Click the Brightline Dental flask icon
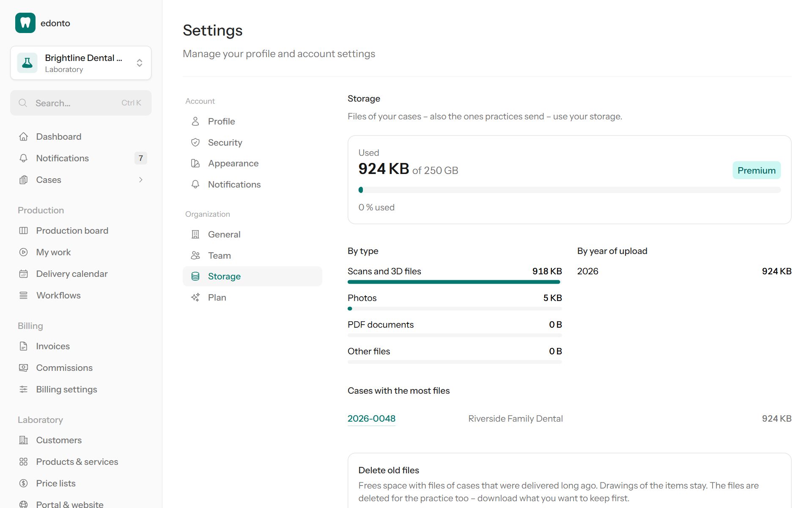 tap(27, 63)
